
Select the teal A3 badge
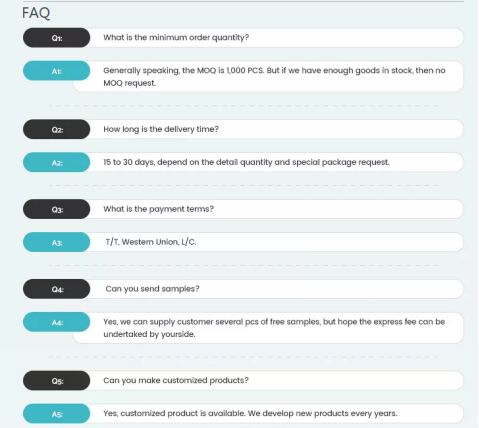56,242
